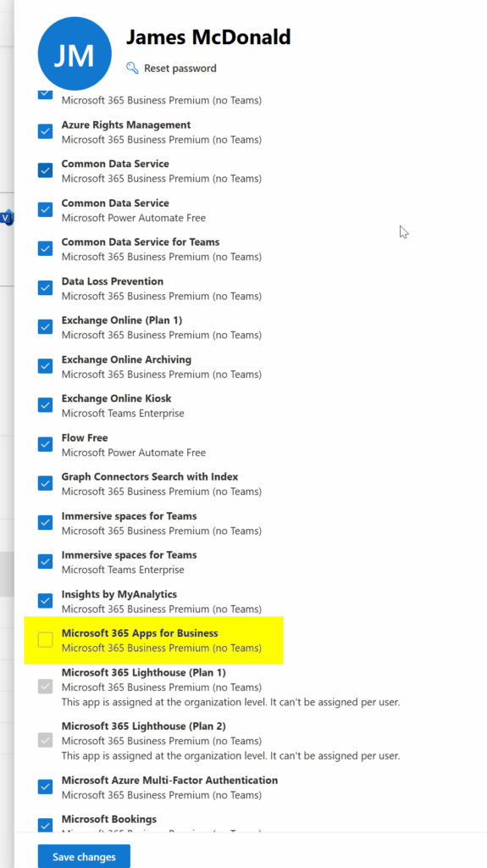Image resolution: width=487 pixels, height=868 pixels.
Task: Click the JM avatar circle
Action: pyautogui.click(x=75, y=54)
